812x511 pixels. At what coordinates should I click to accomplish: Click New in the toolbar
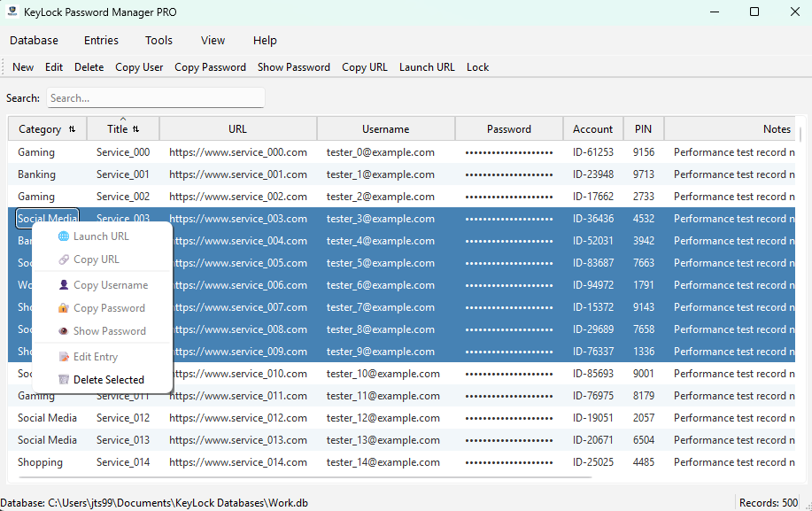23,67
